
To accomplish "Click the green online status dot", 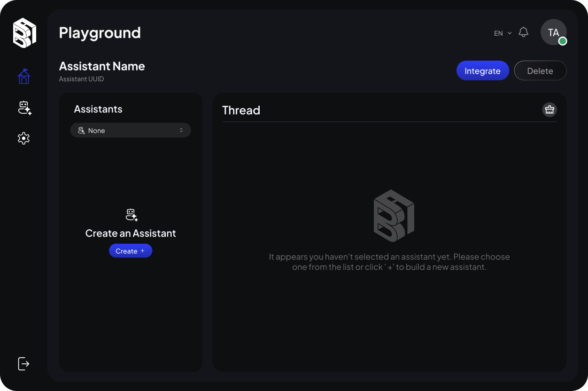I will [x=562, y=41].
